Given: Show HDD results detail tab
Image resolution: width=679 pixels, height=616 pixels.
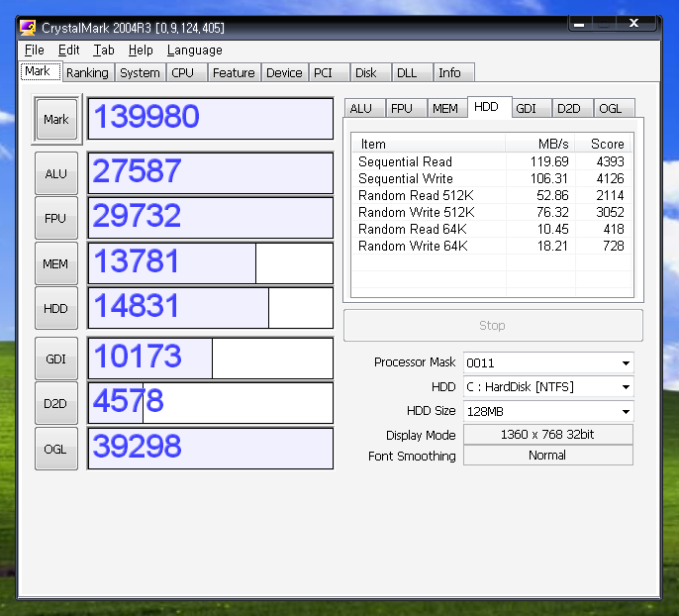Looking at the screenshot, I should pos(490,107).
